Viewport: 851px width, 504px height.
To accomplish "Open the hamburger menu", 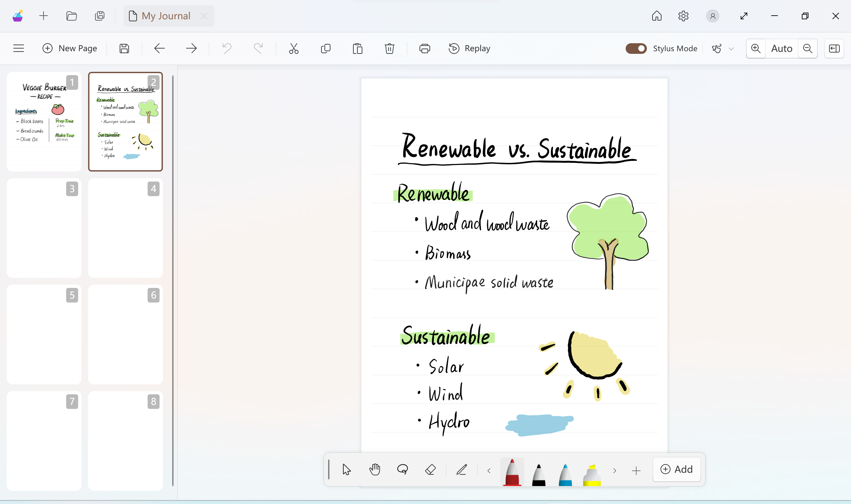I will (x=19, y=49).
